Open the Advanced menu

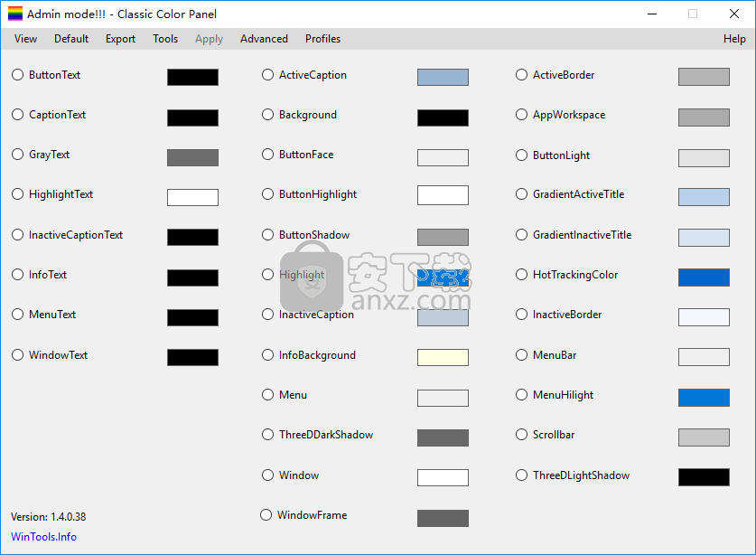coord(265,39)
